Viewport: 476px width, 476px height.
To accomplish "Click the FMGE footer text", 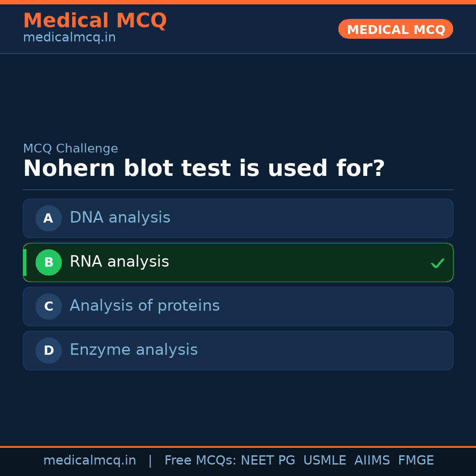I will 416,461.
